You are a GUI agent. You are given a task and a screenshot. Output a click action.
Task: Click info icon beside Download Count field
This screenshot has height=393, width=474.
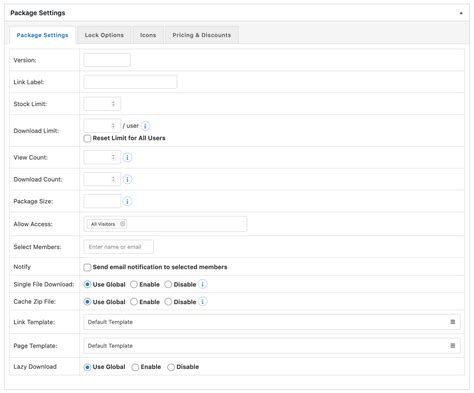coord(127,179)
